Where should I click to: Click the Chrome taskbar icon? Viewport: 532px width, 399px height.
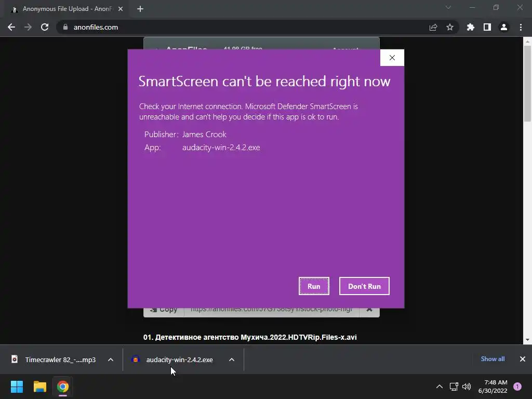coord(63,387)
